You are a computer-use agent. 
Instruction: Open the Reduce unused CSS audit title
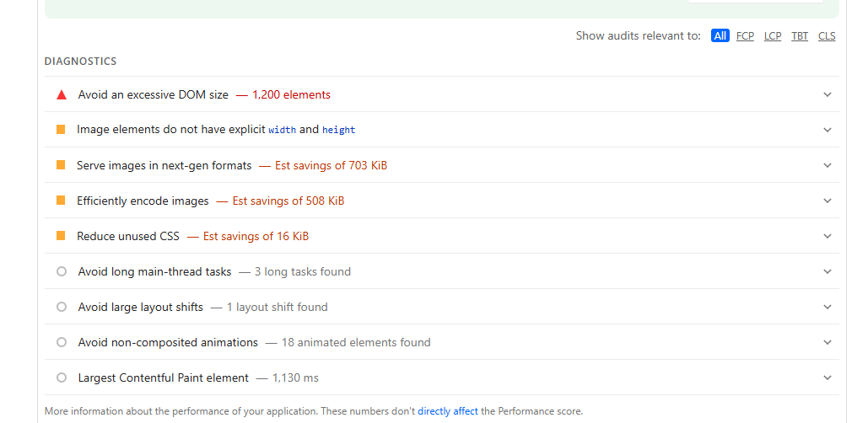tap(128, 236)
